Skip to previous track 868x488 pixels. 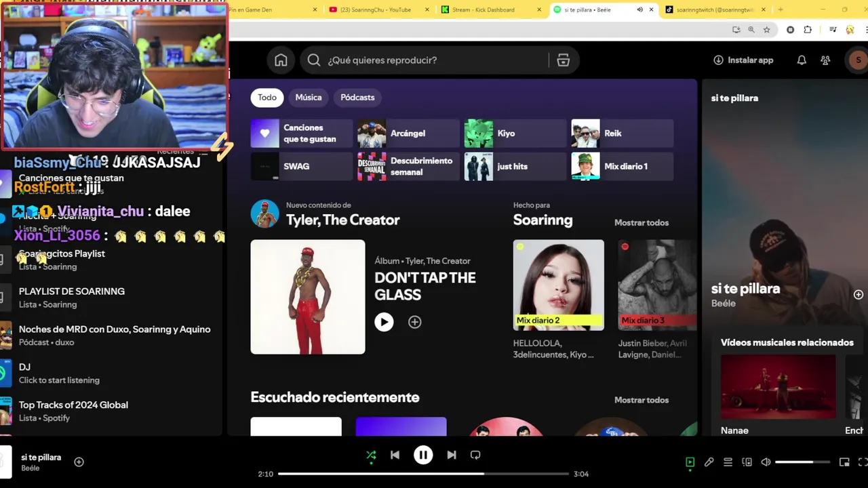395,455
